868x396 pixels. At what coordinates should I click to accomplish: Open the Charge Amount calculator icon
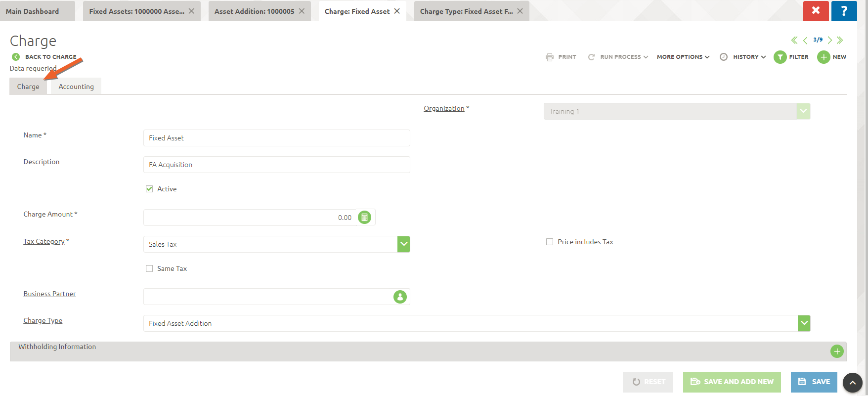pyautogui.click(x=364, y=217)
